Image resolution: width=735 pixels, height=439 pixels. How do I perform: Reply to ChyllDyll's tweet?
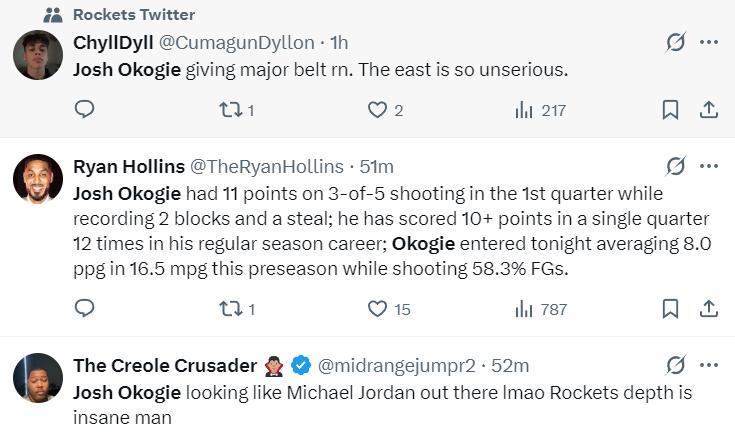point(85,109)
